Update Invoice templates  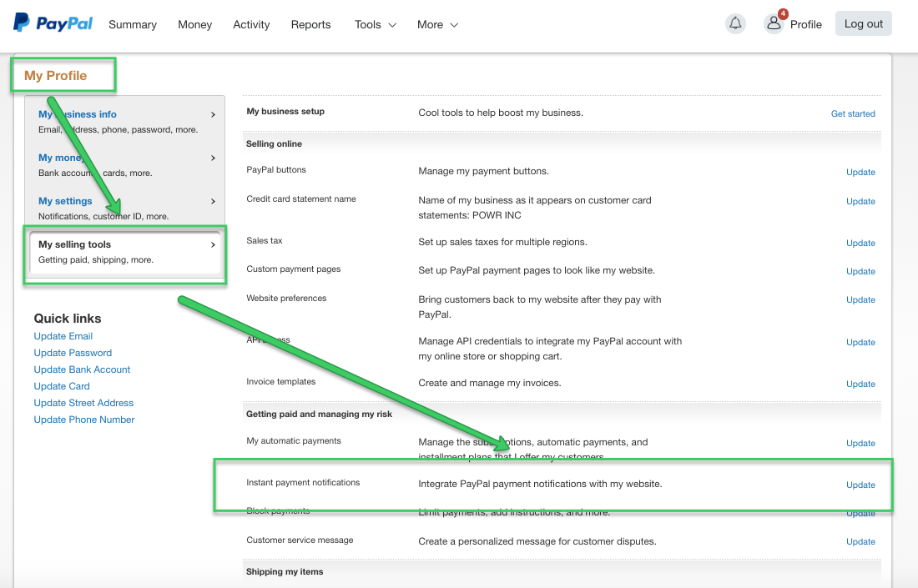point(860,384)
